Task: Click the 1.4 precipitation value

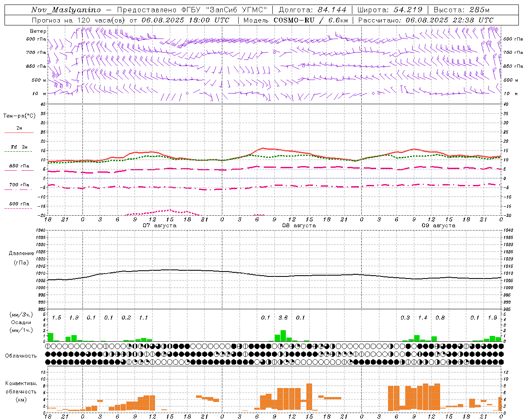Action: pos(422,317)
